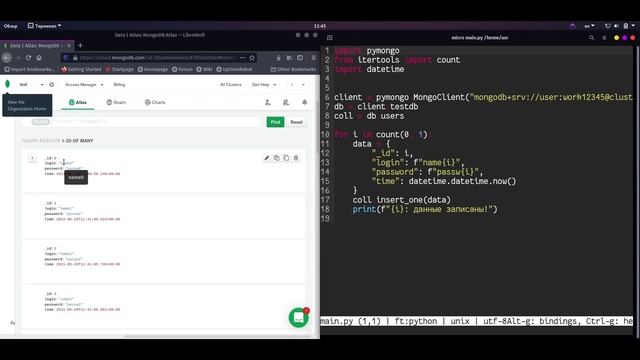Open the green chat support bubble
This screenshot has width=640, height=360.
pos(298,317)
